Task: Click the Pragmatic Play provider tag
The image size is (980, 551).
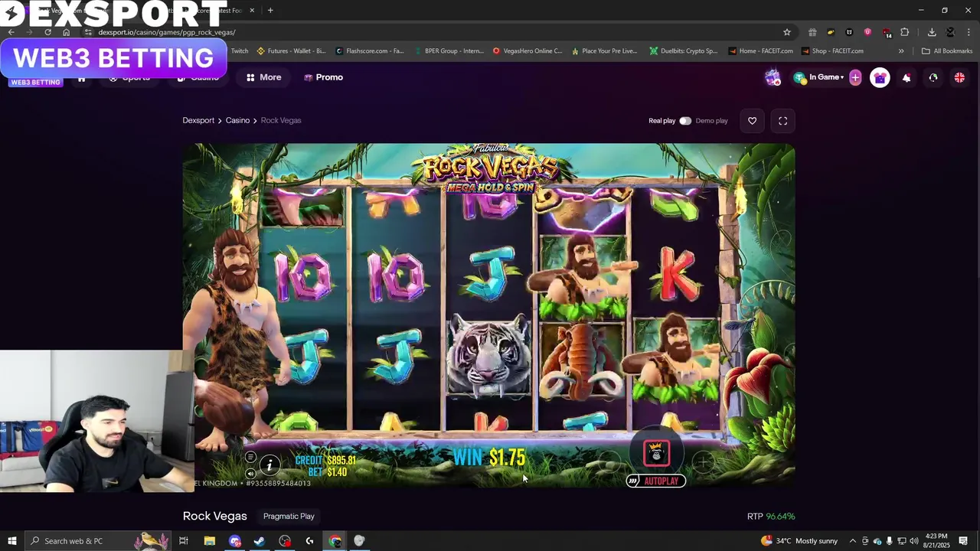Action: point(289,517)
